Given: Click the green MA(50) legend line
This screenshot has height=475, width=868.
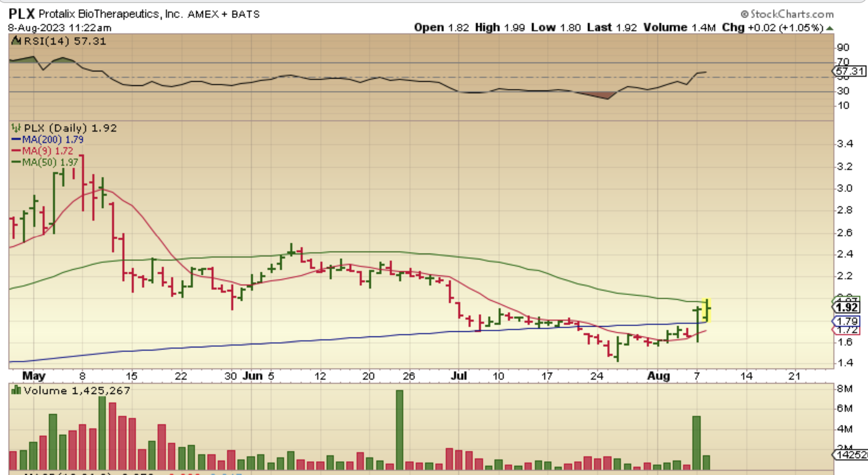Looking at the screenshot, I should (16, 162).
